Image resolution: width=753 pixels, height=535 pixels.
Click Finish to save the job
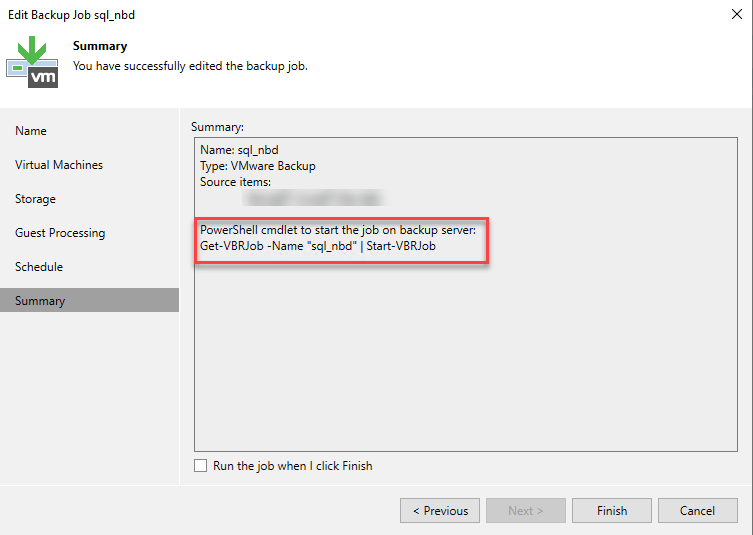coord(612,511)
